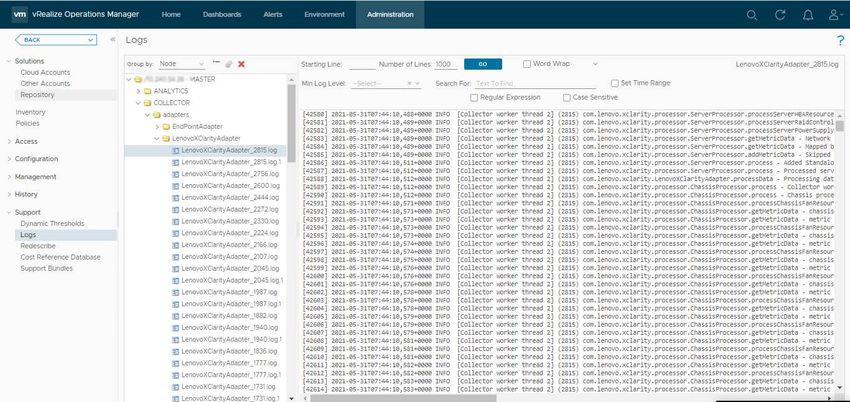This screenshot has height=402, width=850.
Task: Click the COLLECTOR folder icon
Action: click(147, 102)
